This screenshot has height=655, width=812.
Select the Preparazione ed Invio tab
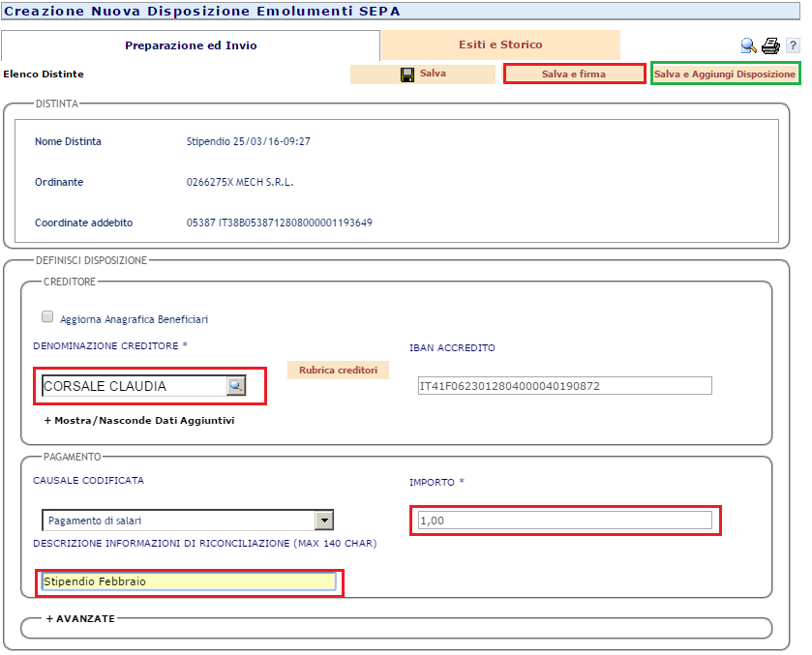[191, 45]
